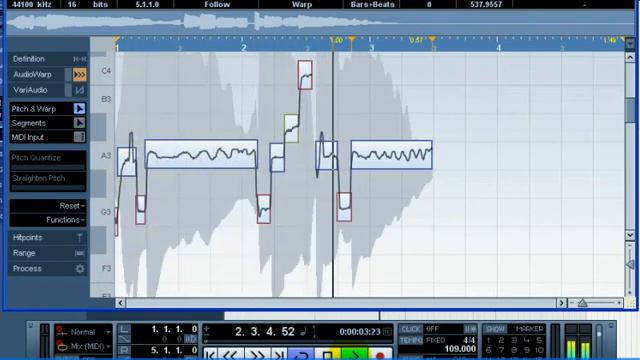Viewport: 640px width, 360px height.
Task: Activate the Segments tool arrow
Action: [79, 123]
